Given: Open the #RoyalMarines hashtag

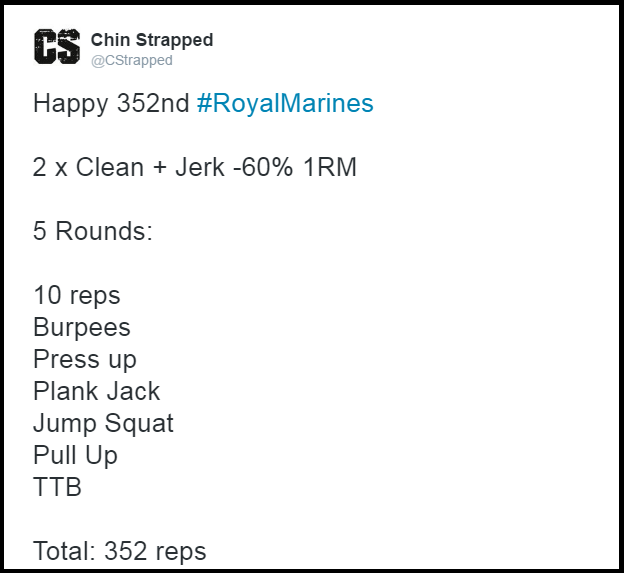Looking at the screenshot, I should (285, 103).
